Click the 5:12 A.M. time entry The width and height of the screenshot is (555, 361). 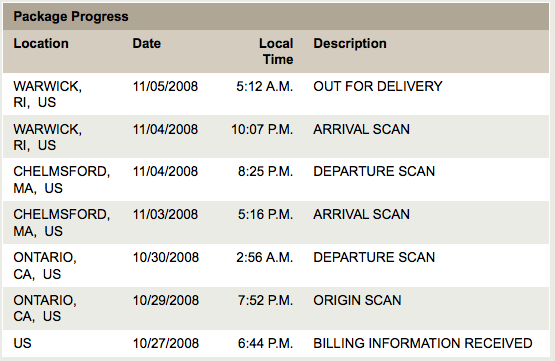coord(265,86)
